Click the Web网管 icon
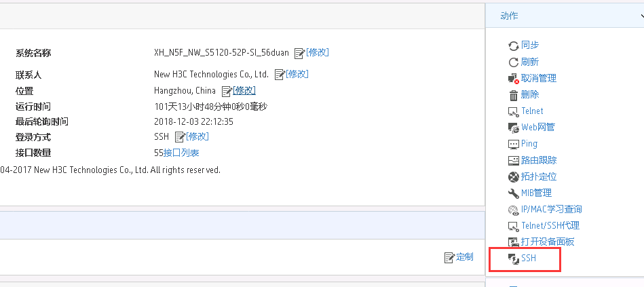This screenshot has width=644, height=287. click(x=514, y=128)
